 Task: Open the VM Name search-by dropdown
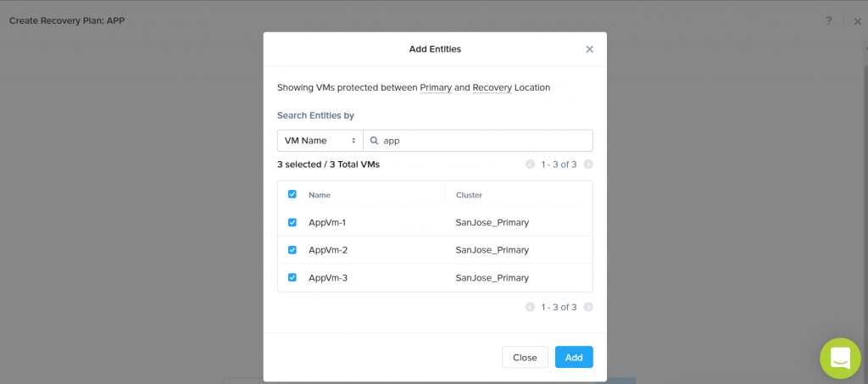320,141
